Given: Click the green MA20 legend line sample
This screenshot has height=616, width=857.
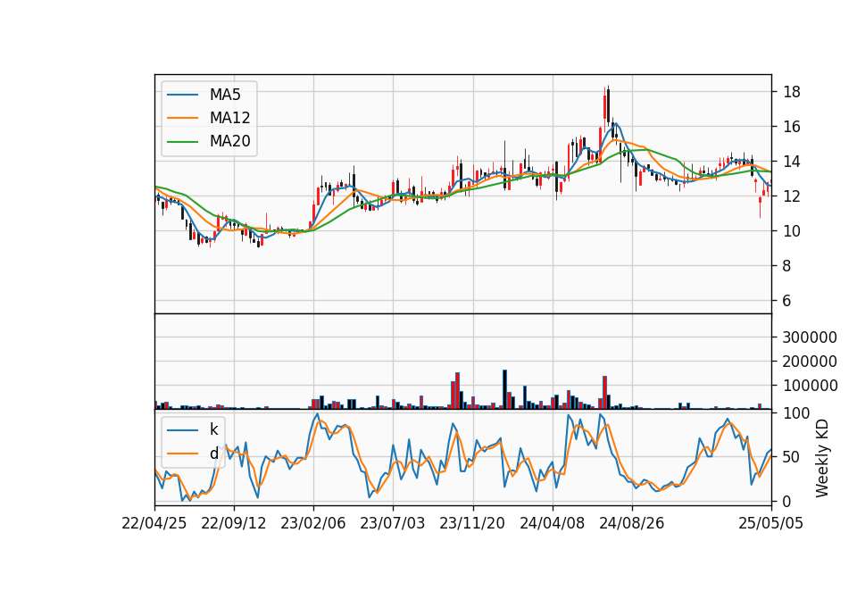Looking at the screenshot, I should pyautogui.click(x=182, y=142).
